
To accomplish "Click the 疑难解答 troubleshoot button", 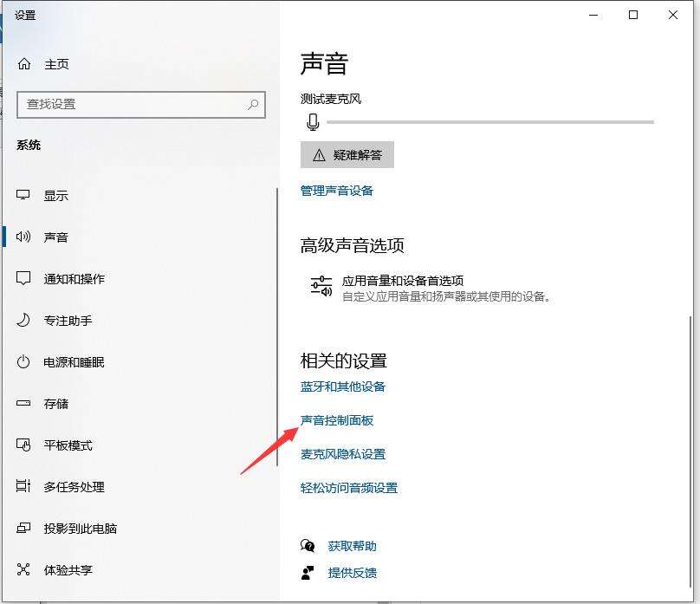I will 347,155.
